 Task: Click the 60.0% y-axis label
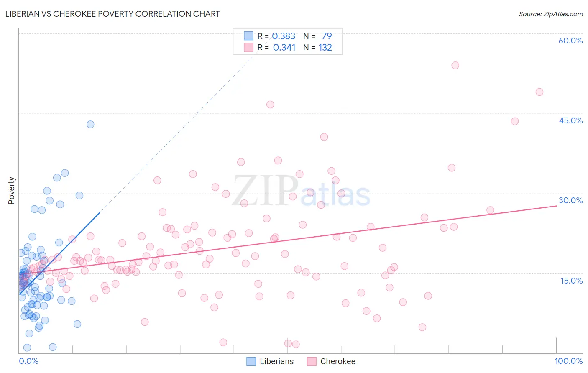pos(570,41)
